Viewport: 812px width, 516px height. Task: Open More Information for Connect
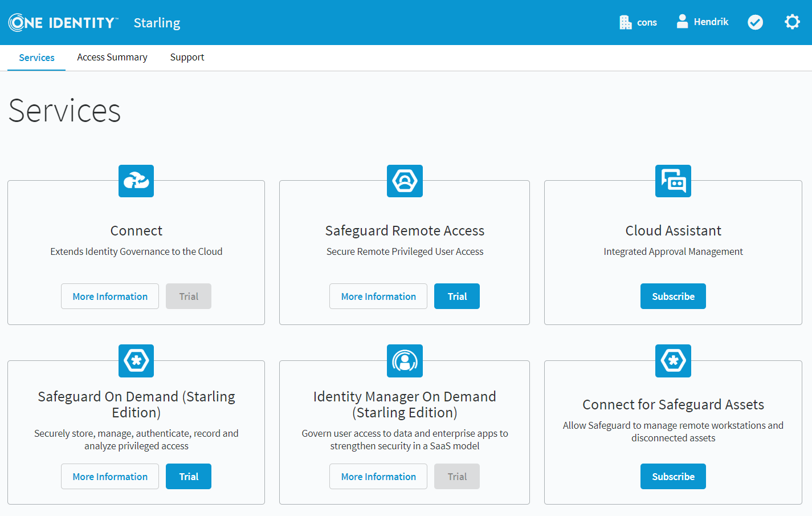[110, 296]
